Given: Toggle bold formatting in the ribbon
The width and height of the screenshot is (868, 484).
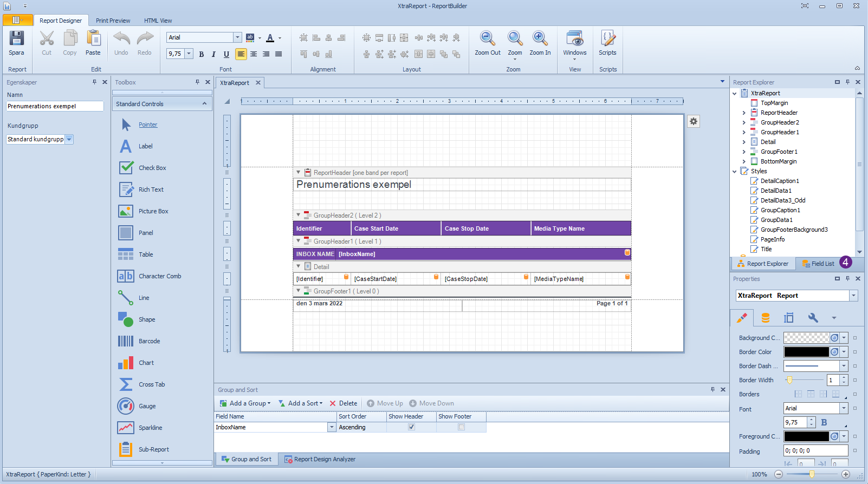Looking at the screenshot, I should 202,54.
